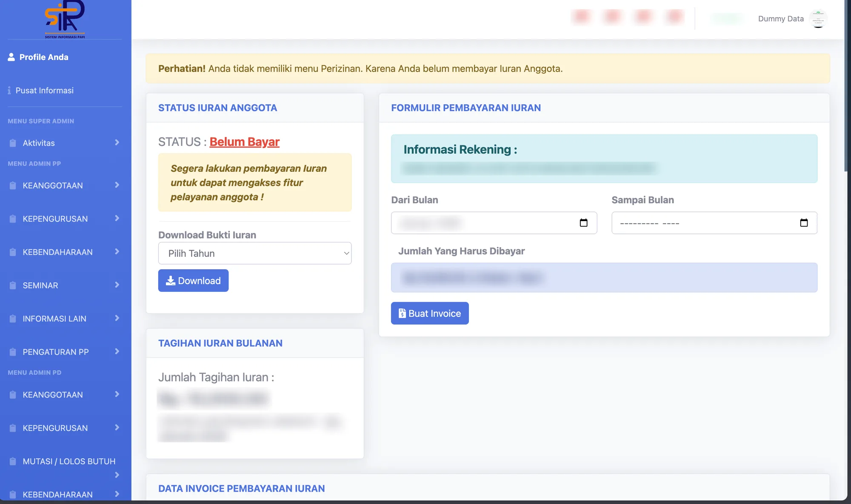851x504 pixels.
Task: Click the Jumlah Tagihan Iuran label
Action: (216, 377)
